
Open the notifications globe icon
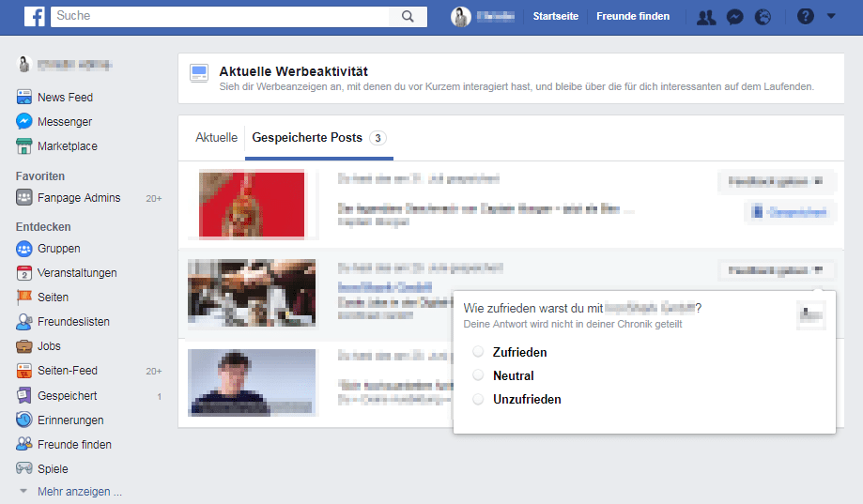tap(763, 17)
